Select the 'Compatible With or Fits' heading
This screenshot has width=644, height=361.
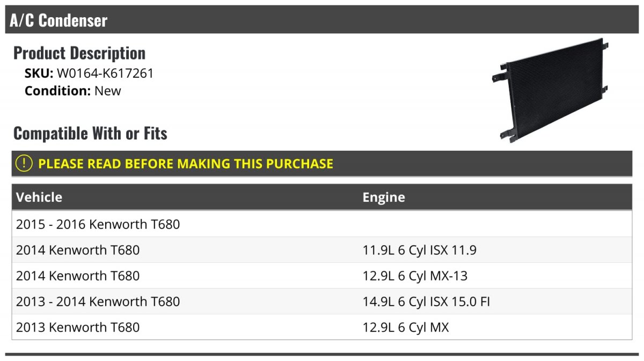90,133
